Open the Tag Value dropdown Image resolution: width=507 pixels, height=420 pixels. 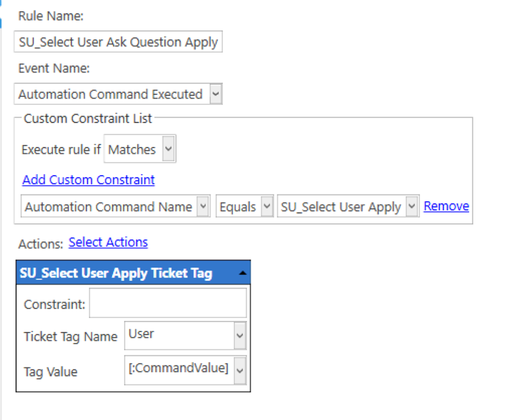point(185,370)
